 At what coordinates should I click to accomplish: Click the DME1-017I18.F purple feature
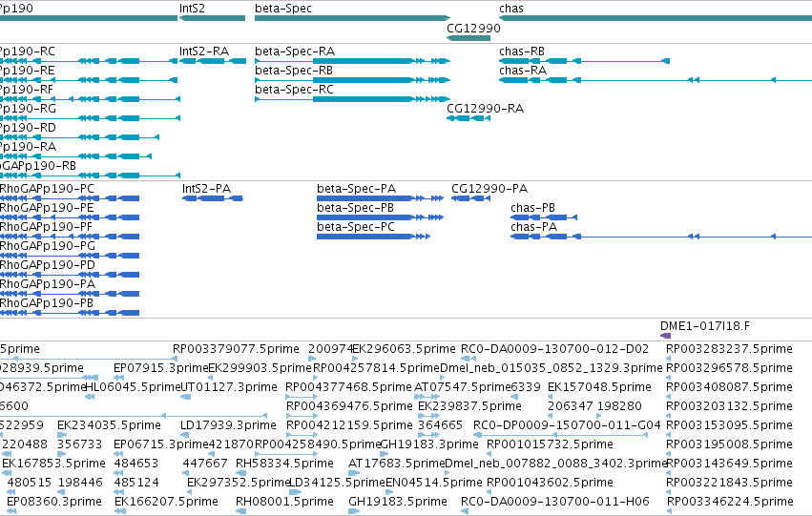[x=665, y=336]
